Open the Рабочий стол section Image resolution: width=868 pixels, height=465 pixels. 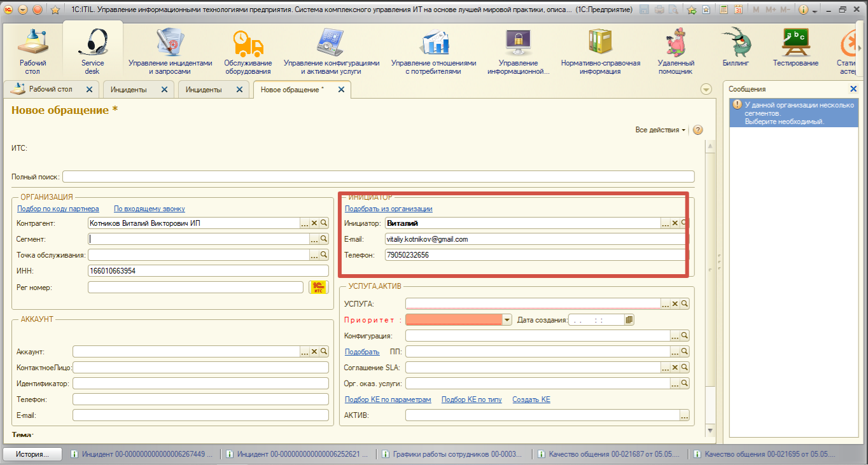tap(32, 52)
